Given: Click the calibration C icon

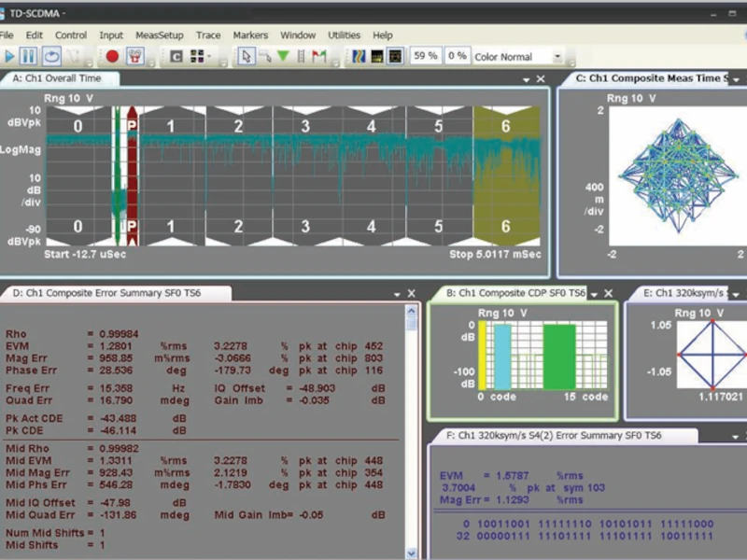Looking at the screenshot, I should tap(176, 56).
